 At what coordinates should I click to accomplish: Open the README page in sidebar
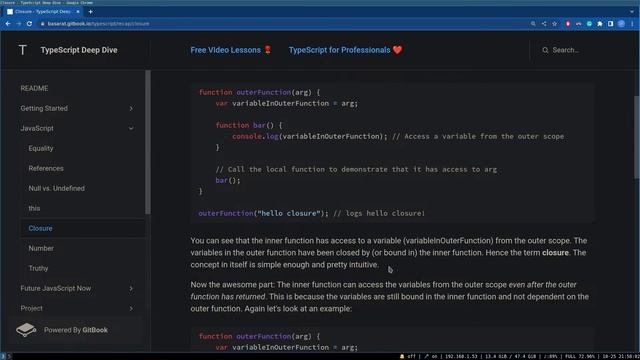[x=34, y=88]
